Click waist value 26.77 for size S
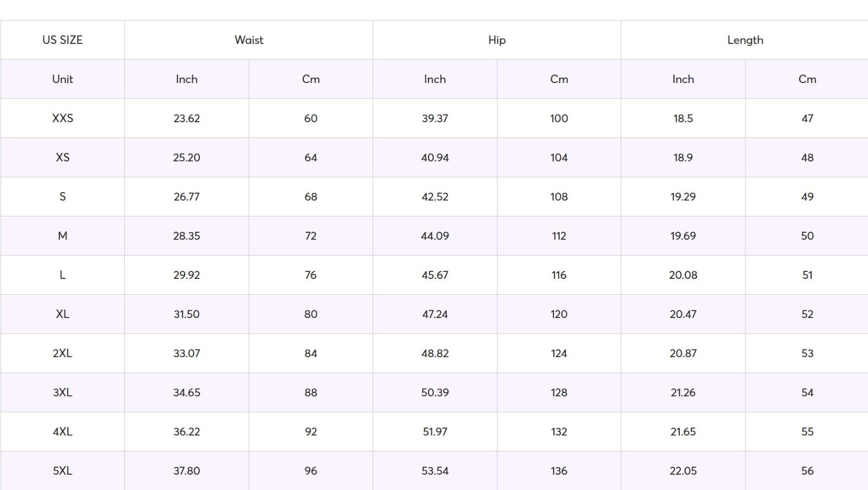 187,197
